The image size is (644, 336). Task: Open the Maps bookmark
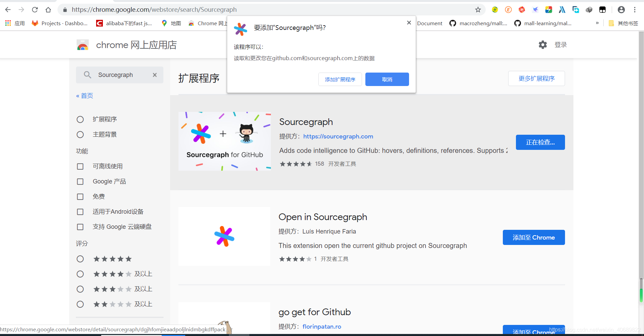(x=171, y=23)
